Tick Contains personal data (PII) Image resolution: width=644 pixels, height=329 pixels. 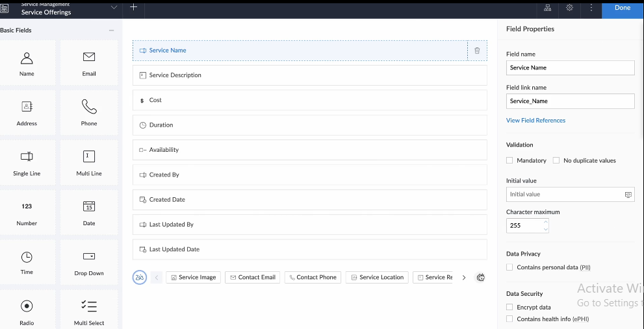pos(510,267)
